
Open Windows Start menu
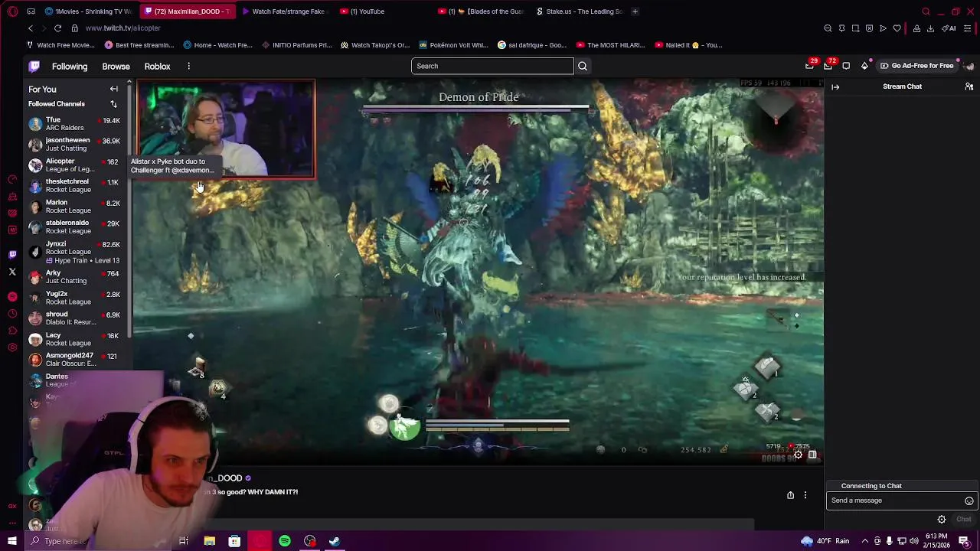(x=12, y=541)
